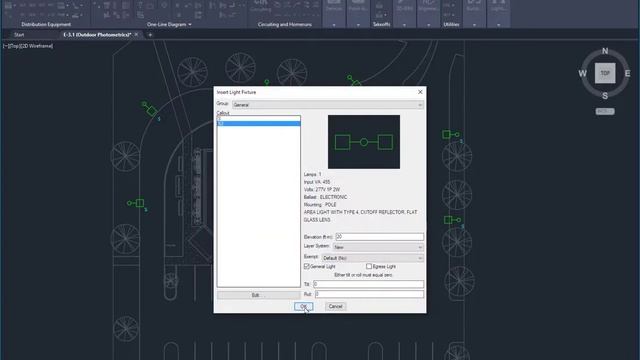Click the TOP face of the ViewCube
This screenshot has width=640, height=360.
click(605, 73)
